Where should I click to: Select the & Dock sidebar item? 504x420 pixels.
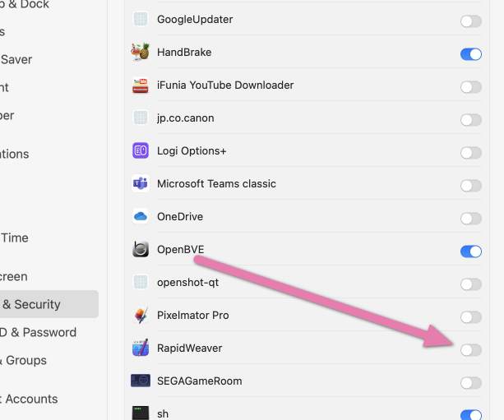[x=25, y=4]
